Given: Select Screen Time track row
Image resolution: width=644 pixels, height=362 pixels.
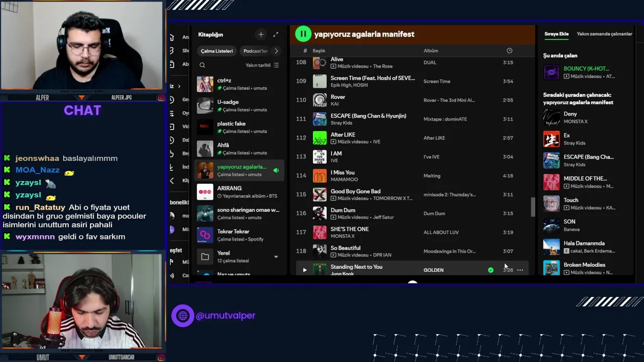Looking at the screenshot, I should tap(411, 81).
